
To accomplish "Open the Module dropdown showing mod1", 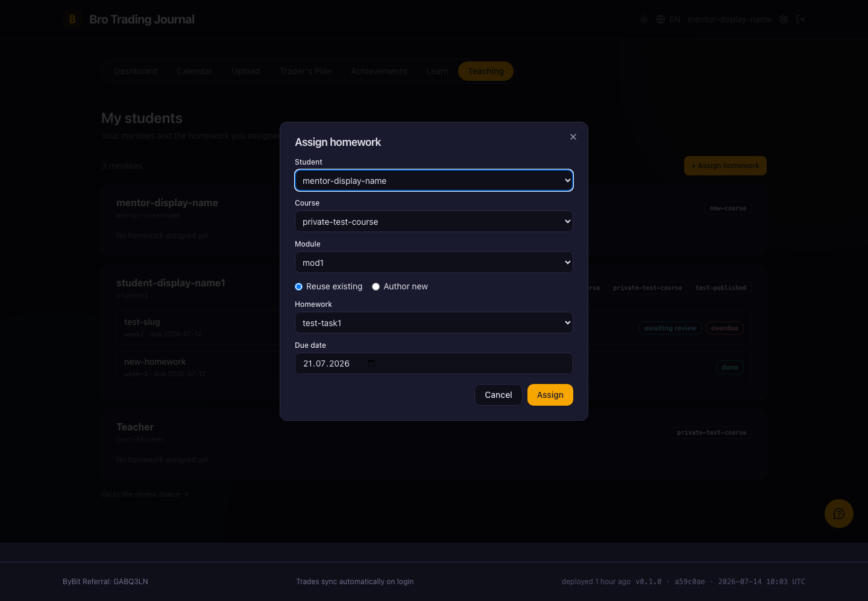I will [434, 262].
